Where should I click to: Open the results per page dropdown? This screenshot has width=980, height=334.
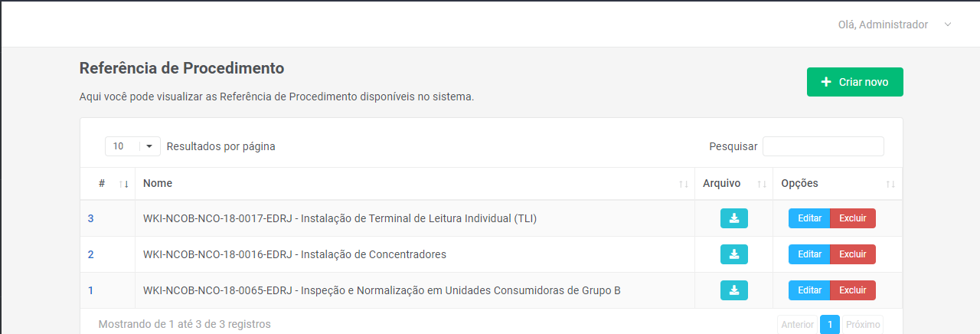[x=132, y=146]
